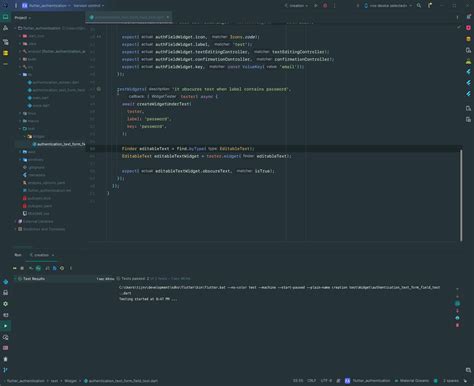
Task: Toggle show passed tests green check
Action: 39,268
